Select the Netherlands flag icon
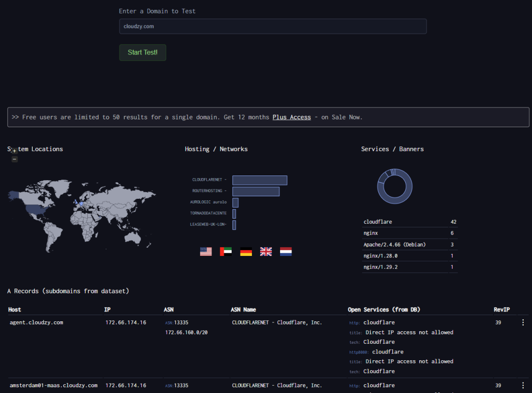This screenshot has width=532, height=393. (286, 252)
